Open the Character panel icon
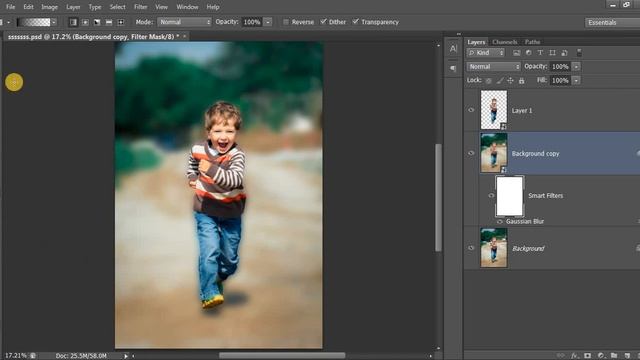Screen dimensions: 640x360 pyautogui.click(x=453, y=49)
